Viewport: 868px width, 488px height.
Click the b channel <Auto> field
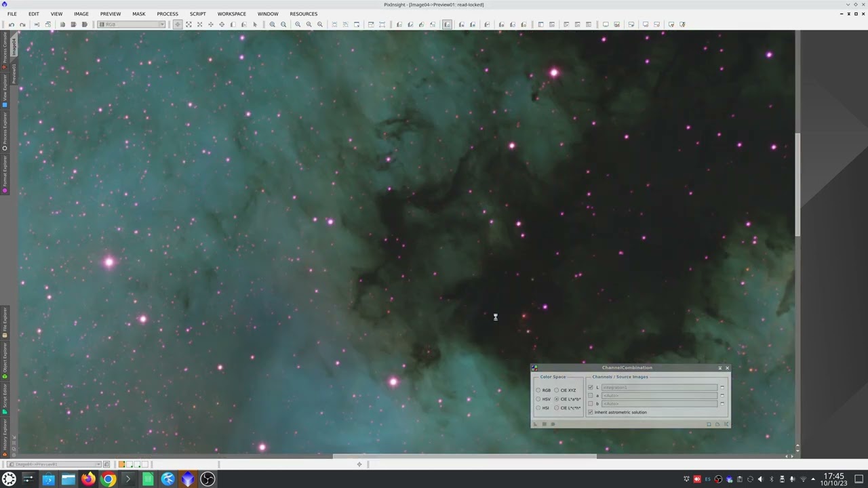pos(659,404)
